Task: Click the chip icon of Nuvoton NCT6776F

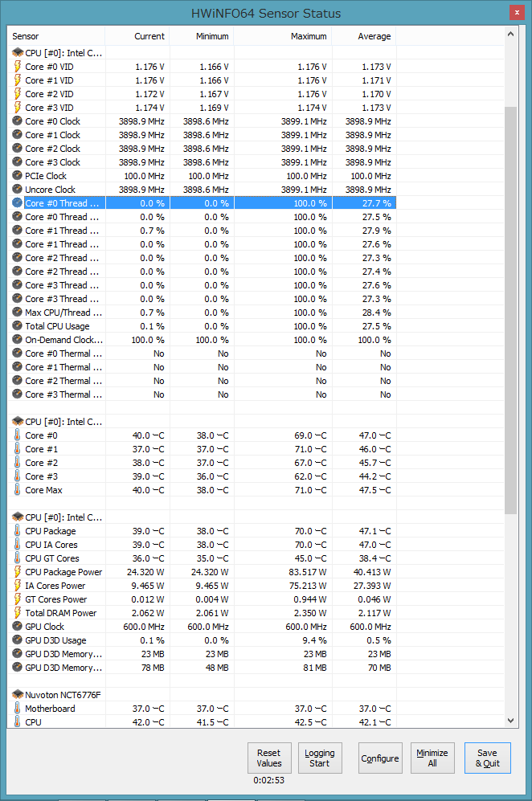Action: (x=18, y=695)
